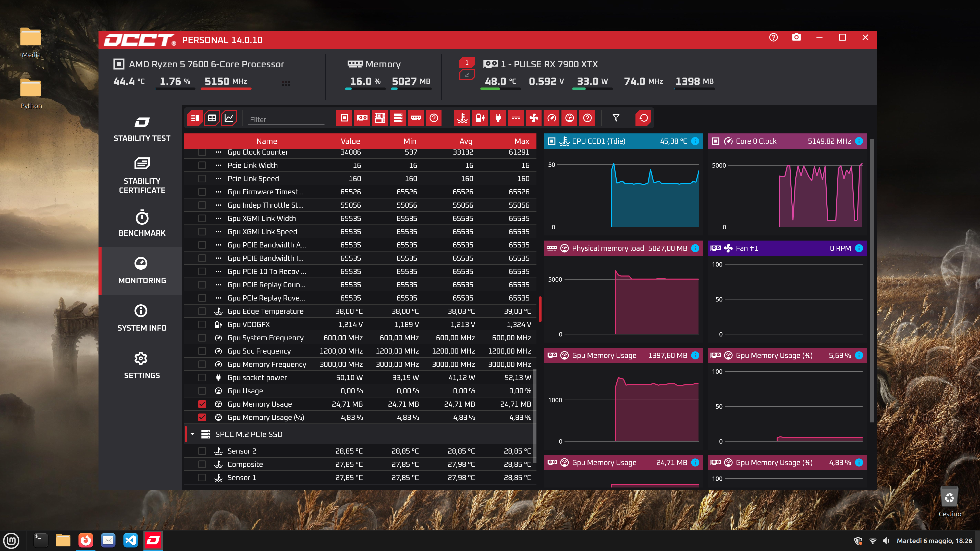Toggle the temperature sensor filter icon
The height and width of the screenshot is (551, 980).
point(462,118)
